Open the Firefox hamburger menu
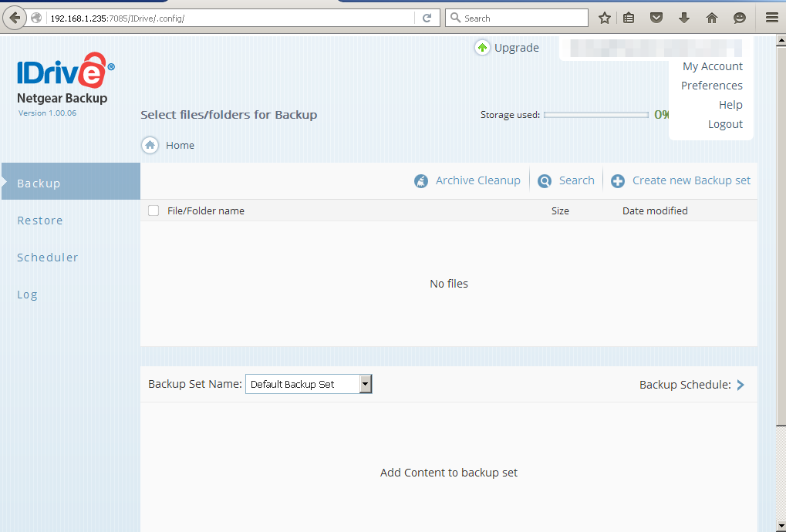The image size is (786, 532). pos(771,17)
